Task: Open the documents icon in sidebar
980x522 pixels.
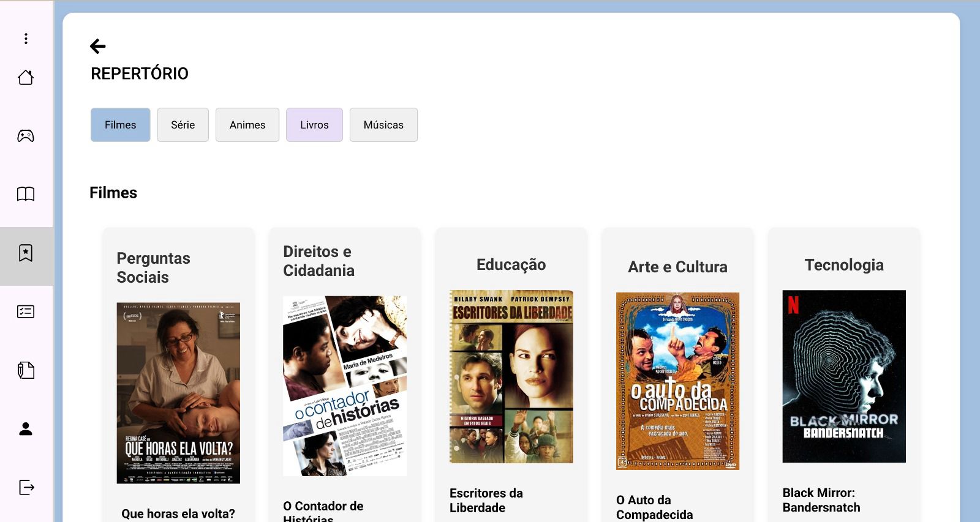Action: click(x=26, y=370)
